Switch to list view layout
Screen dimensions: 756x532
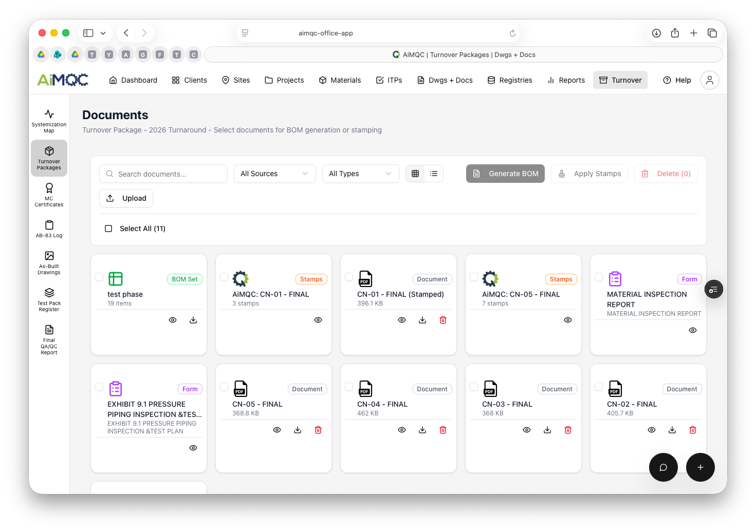click(x=434, y=174)
